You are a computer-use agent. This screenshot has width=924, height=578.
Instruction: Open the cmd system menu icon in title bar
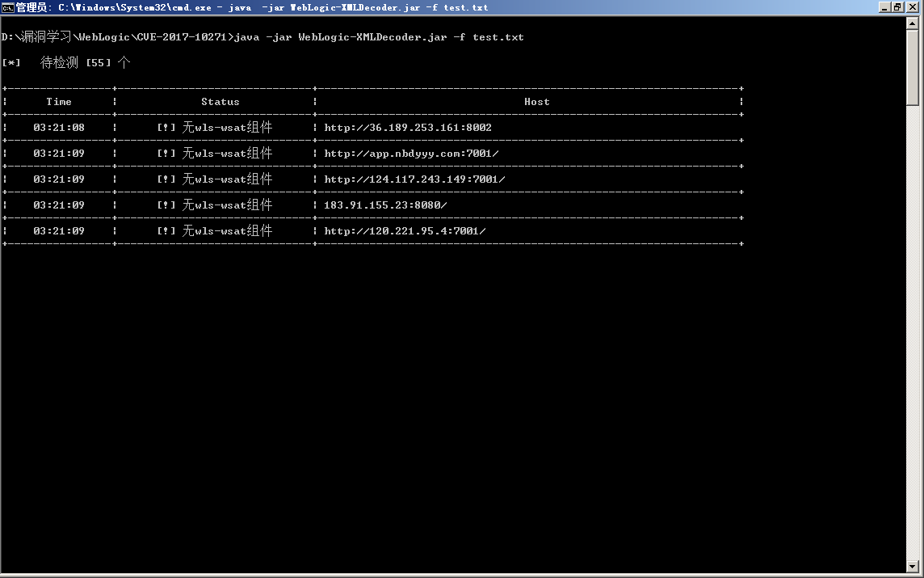pos(7,7)
